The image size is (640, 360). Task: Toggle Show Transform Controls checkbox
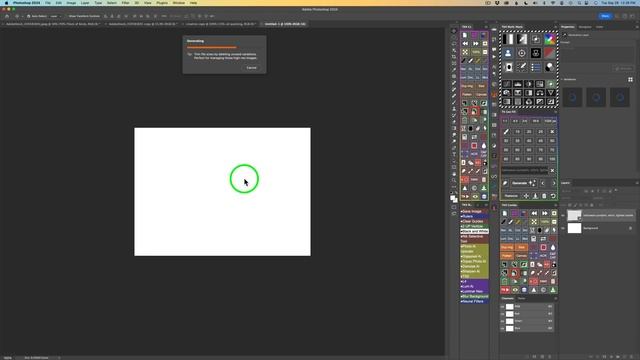pos(66,16)
